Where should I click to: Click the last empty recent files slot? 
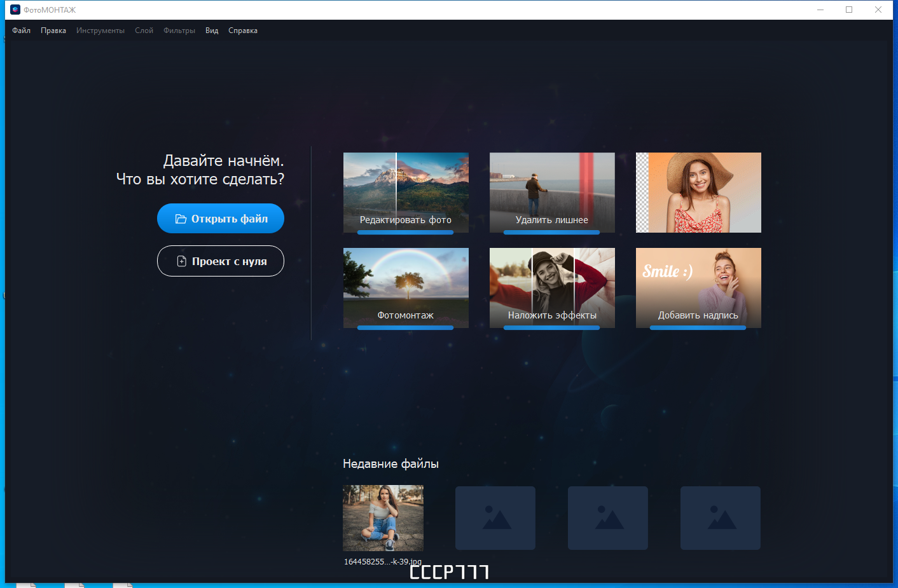tap(720, 517)
